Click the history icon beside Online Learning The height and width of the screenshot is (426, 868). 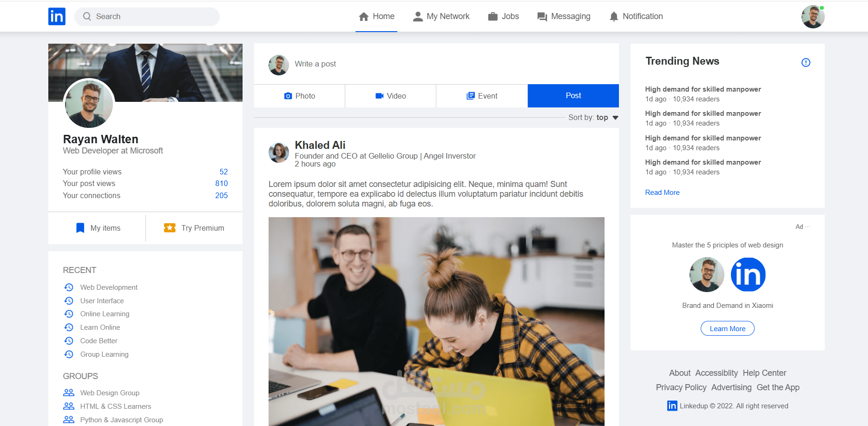[x=69, y=314]
